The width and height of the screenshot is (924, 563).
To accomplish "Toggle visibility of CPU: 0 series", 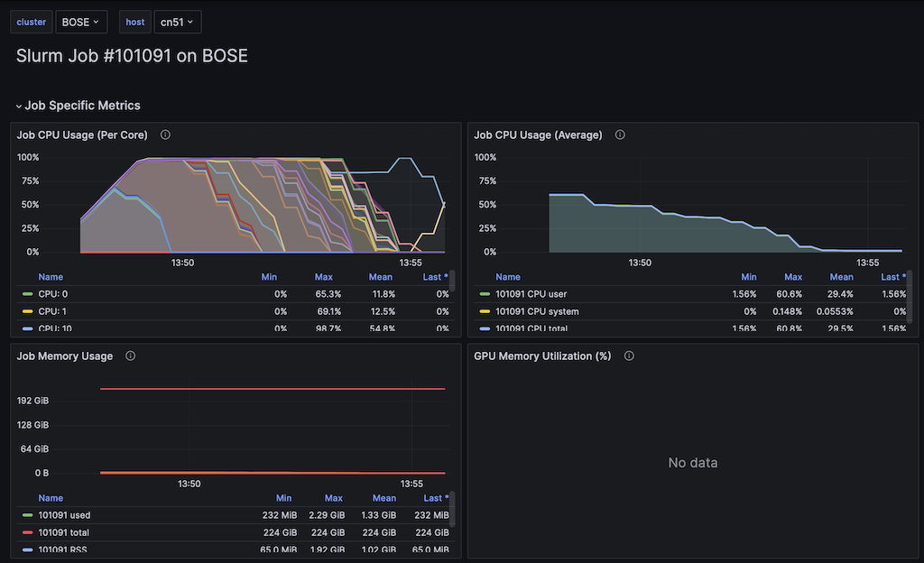I will [x=51, y=294].
